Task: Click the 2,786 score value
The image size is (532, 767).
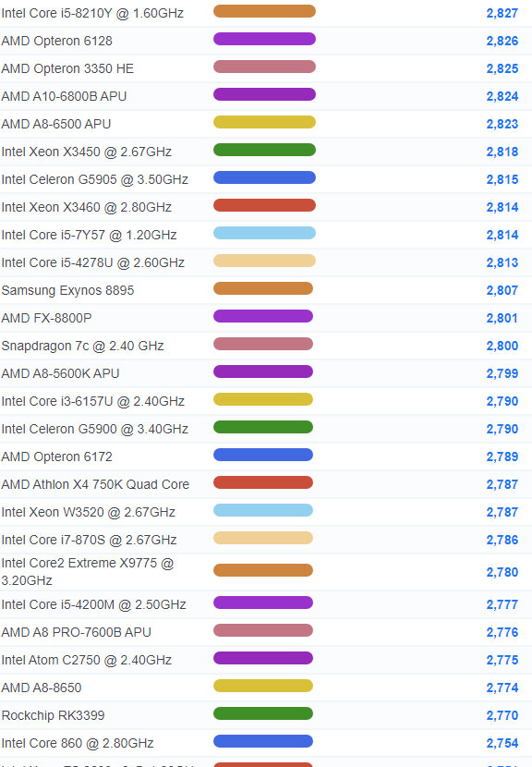Action: (502, 540)
